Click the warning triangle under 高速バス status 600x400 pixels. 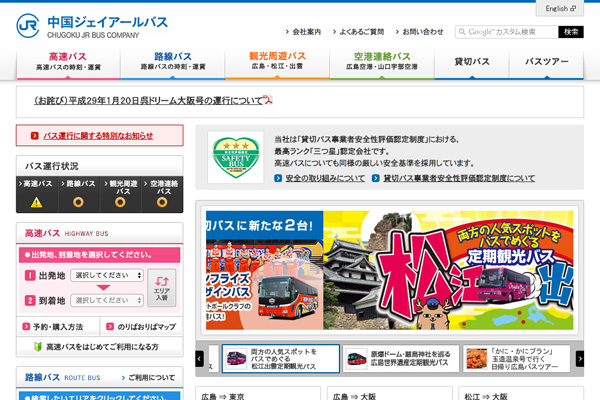click(x=37, y=202)
